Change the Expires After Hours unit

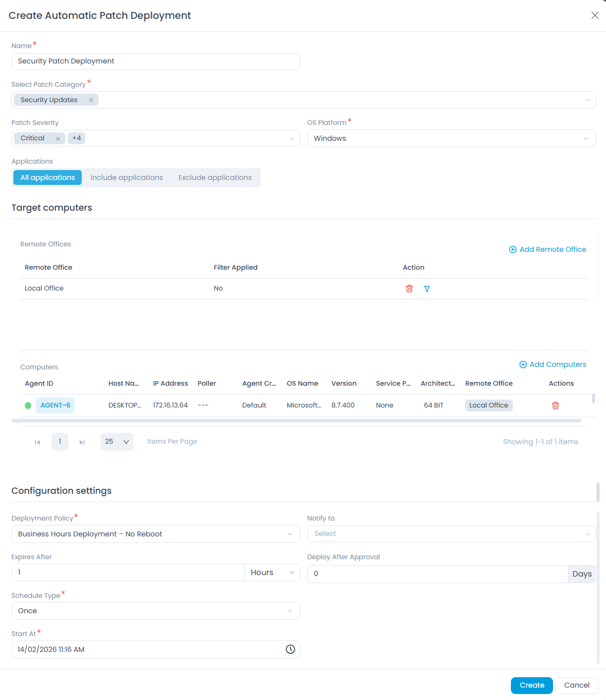(x=272, y=573)
